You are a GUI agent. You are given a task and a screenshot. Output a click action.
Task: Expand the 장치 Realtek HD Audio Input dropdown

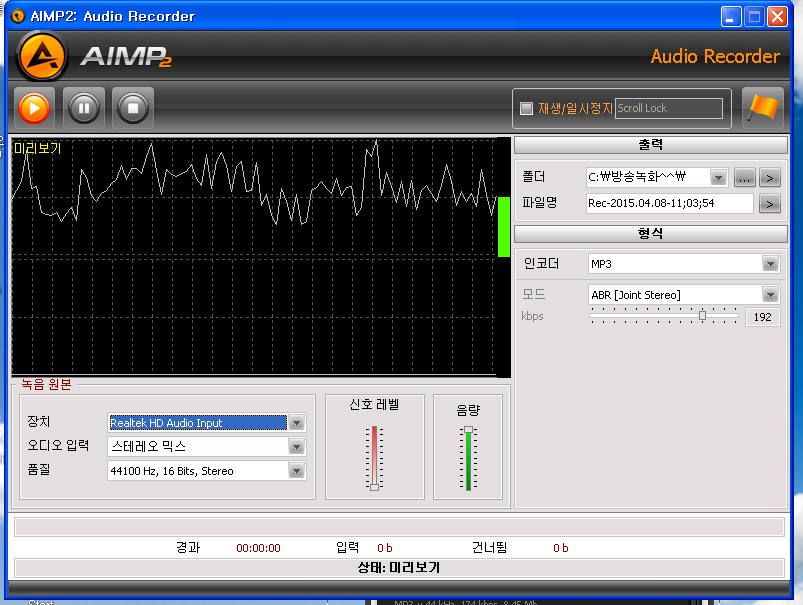(296, 423)
